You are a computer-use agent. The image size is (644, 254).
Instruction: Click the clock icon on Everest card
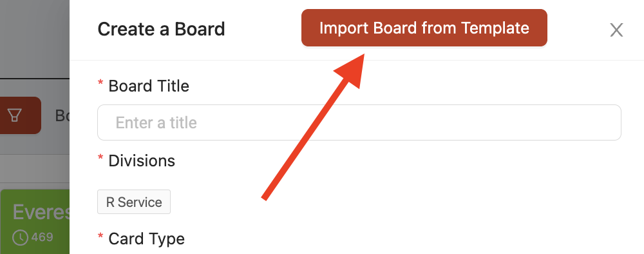[20, 237]
